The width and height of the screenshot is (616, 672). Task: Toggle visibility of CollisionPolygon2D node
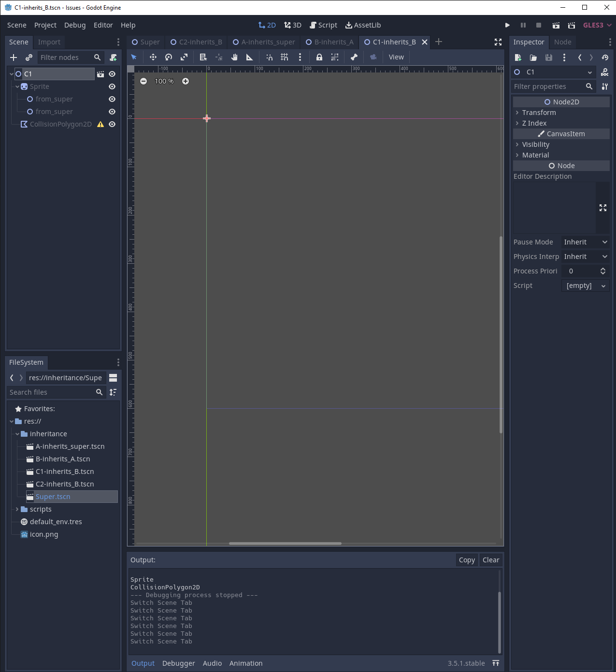112,124
